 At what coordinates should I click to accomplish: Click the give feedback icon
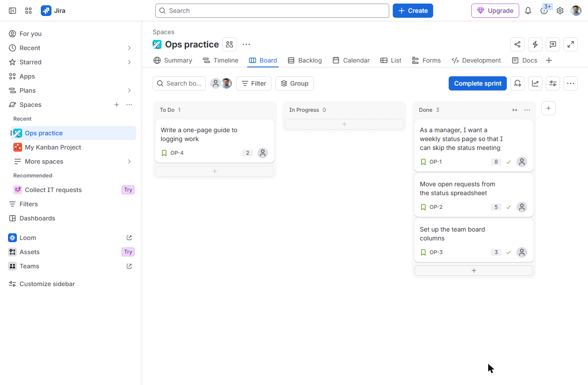point(553,44)
